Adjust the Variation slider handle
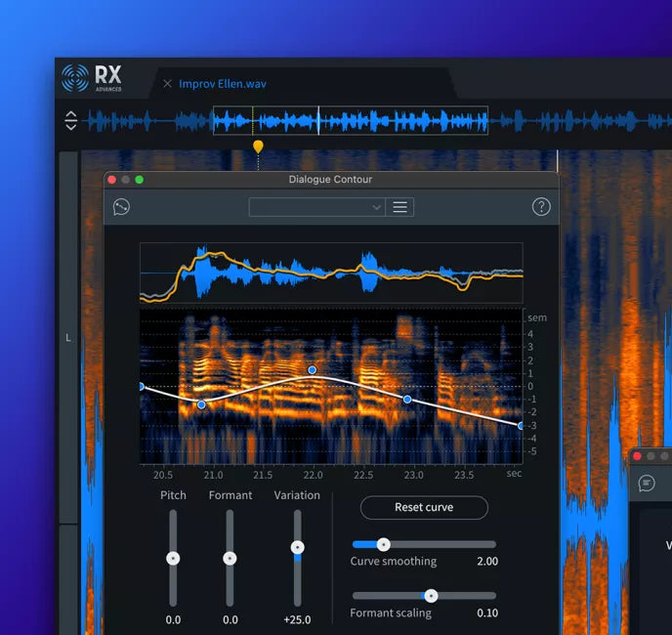Screen dimensions: 672x635 click(x=298, y=547)
